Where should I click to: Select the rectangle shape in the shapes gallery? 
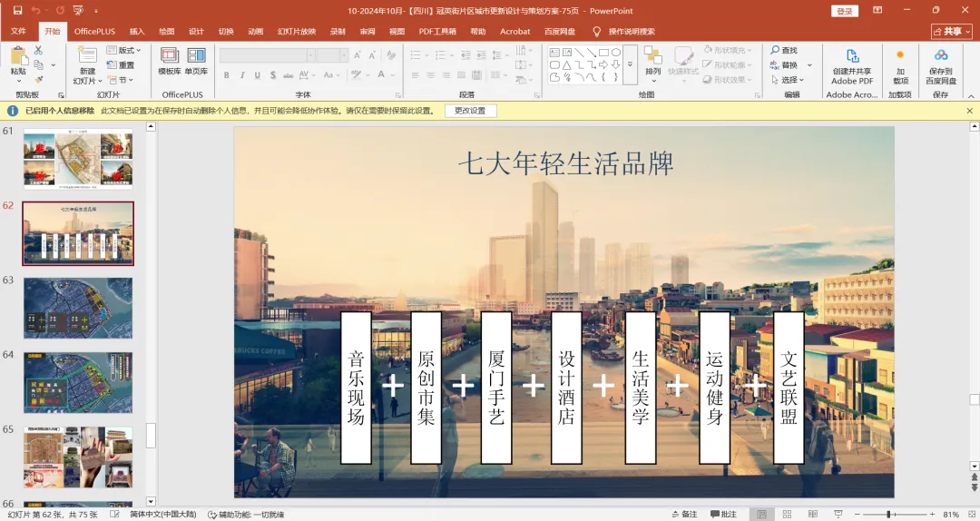click(603, 53)
